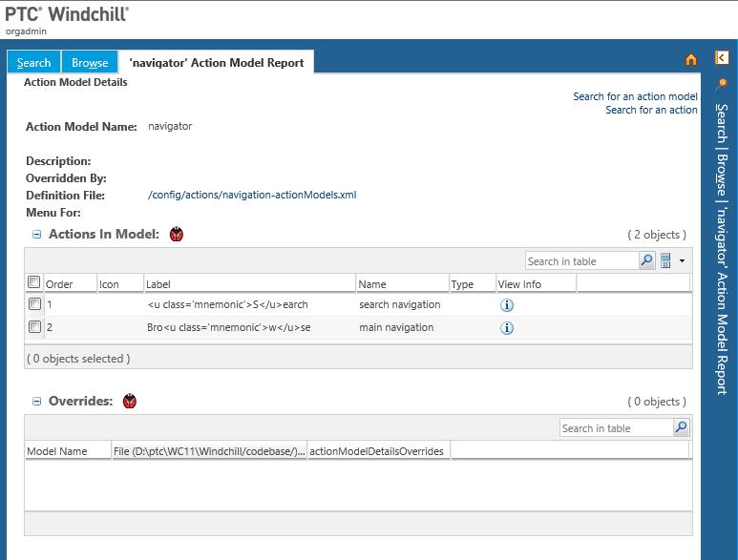Check the row 1 search navigation checkbox
738x560 pixels.
pyautogui.click(x=34, y=303)
